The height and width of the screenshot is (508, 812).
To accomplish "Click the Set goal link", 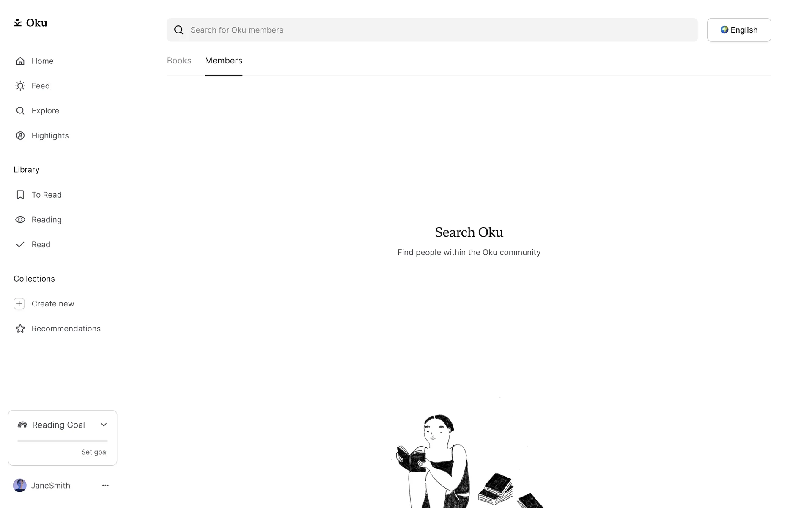I will pos(94,452).
